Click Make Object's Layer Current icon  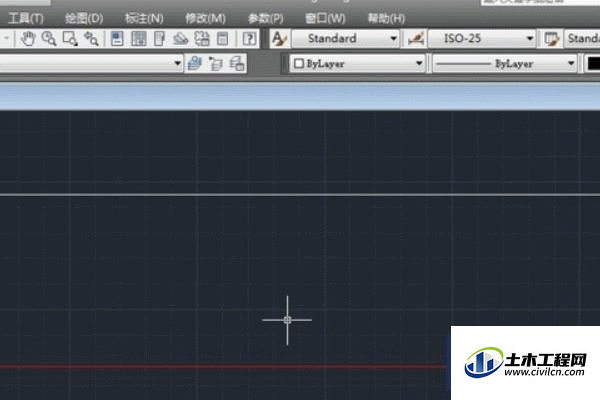[x=195, y=64]
